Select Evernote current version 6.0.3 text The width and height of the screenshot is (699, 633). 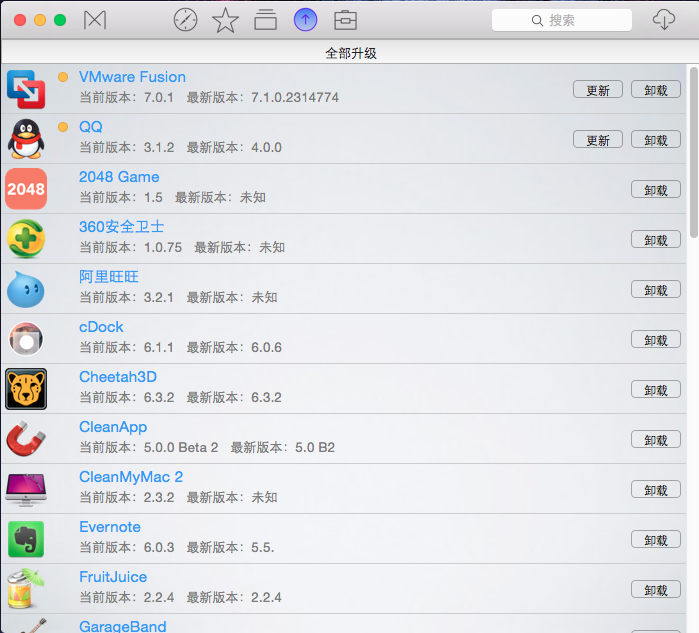click(x=159, y=547)
